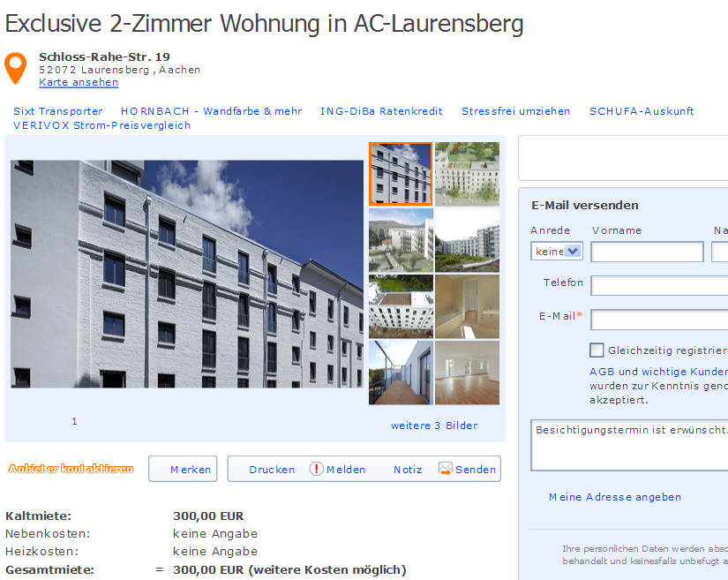Click the orange location pin icon

[15, 68]
